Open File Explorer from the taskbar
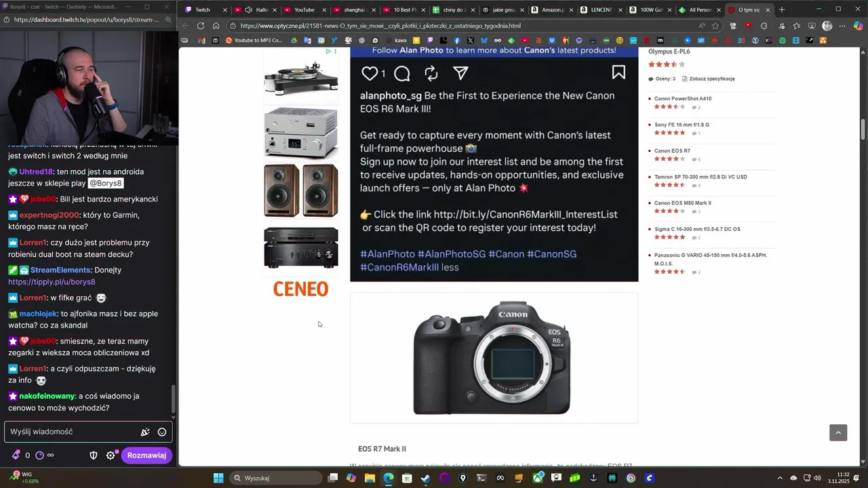 370,478
